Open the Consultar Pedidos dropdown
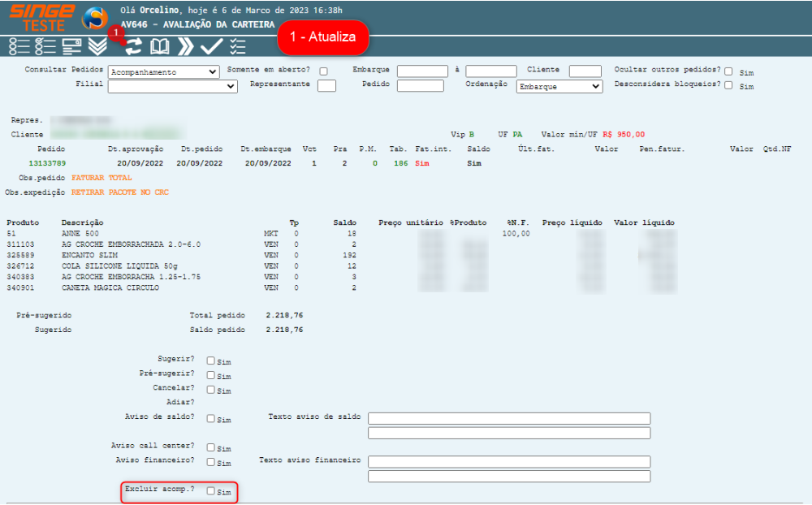This screenshot has width=812, height=505. [x=163, y=71]
